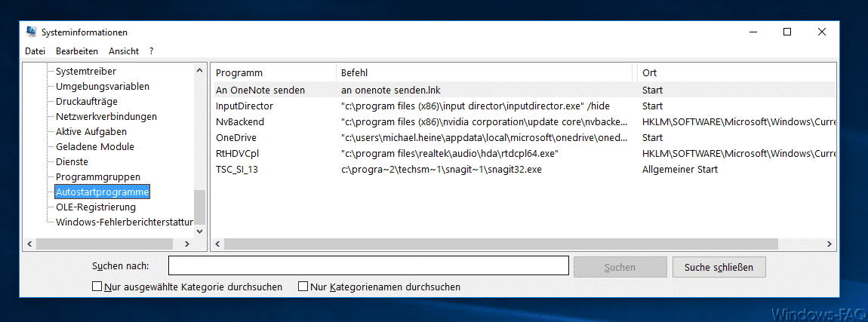Click tree pane scroll left arrow

(x=29, y=244)
